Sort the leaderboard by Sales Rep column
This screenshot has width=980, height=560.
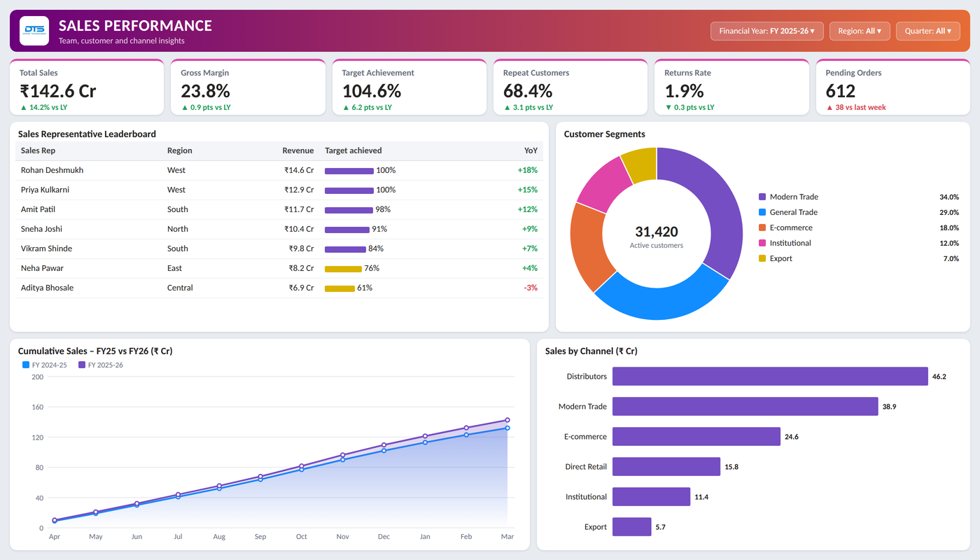pyautogui.click(x=38, y=150)
